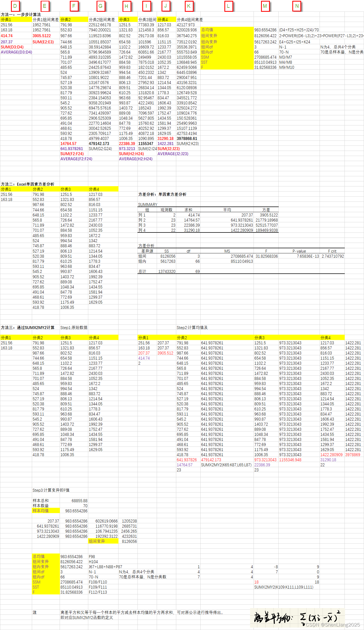364x630 pixels.
Task: Select the 分类1组间离差 header cell
Action: [46, 20]
